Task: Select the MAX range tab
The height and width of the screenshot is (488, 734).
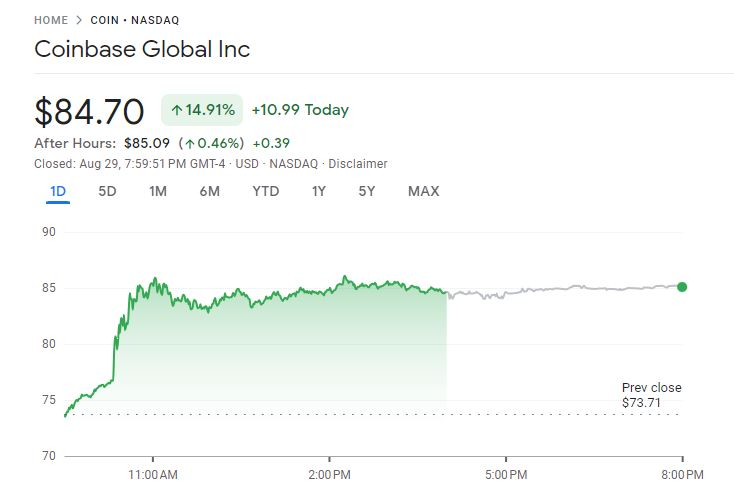Action: click(423, 191)
